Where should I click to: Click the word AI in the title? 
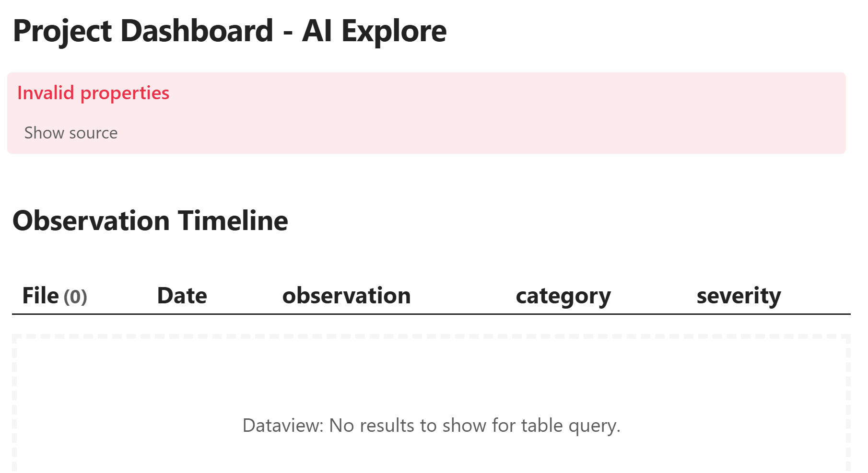[317, 31]
